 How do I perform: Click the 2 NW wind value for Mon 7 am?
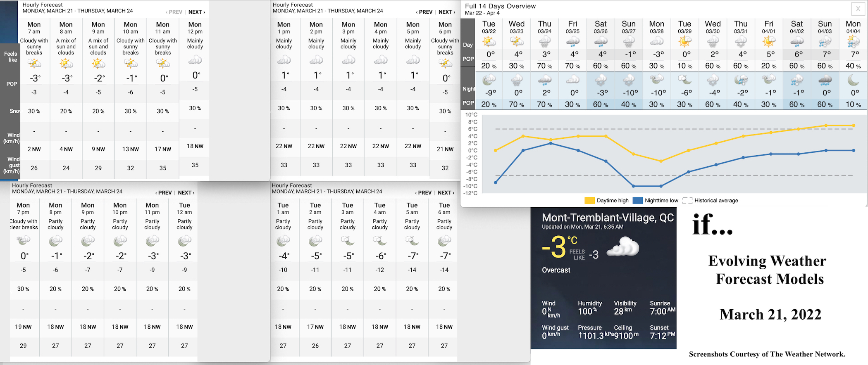(x=34, y=149)
